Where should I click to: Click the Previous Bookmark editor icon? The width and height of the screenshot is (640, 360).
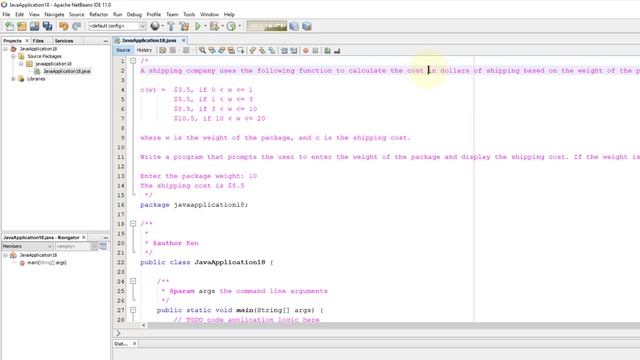(253, 50)
